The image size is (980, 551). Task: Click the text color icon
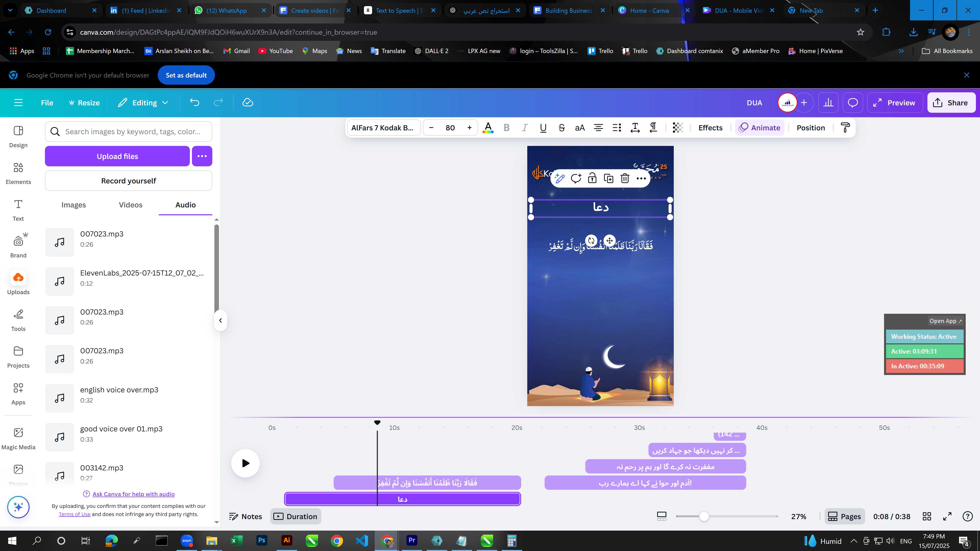tap(488, 128)
